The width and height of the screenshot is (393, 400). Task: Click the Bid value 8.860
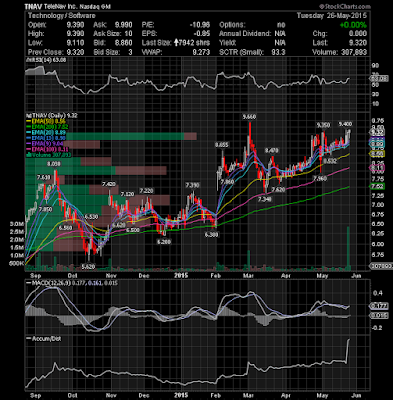click(123, 43)
